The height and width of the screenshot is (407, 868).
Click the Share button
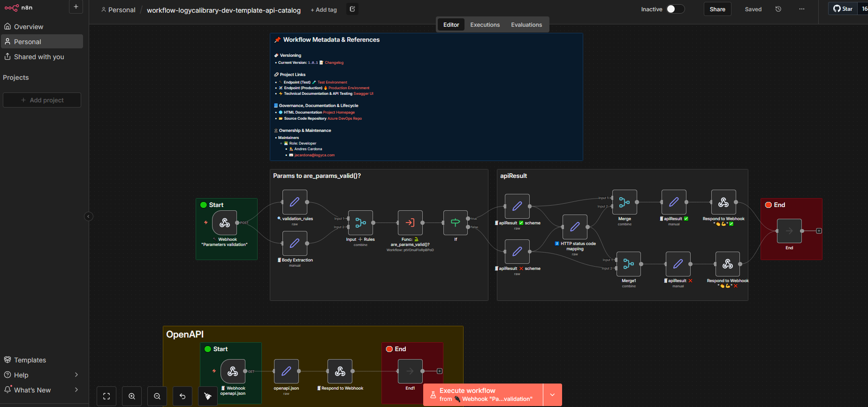point(717,9)
